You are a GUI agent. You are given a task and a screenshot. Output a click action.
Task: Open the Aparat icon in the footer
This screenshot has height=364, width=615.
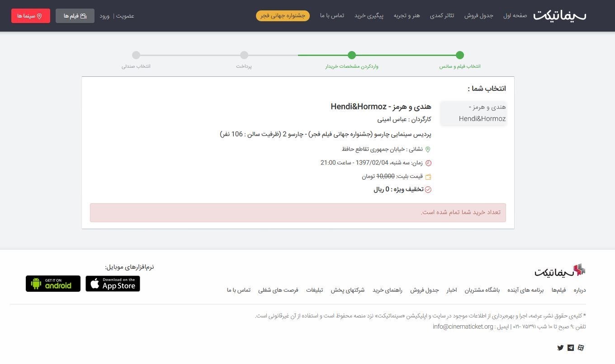[x=581, y=348]
